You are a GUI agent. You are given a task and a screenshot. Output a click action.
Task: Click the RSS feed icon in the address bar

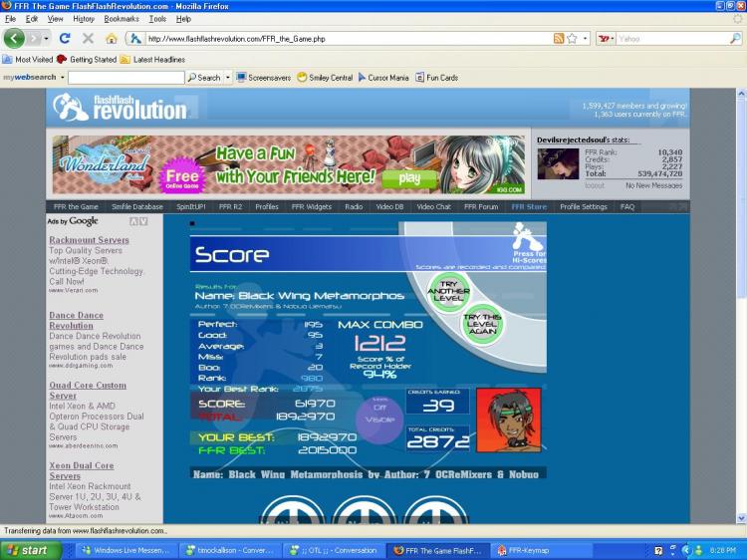click(x=559, y=39)
